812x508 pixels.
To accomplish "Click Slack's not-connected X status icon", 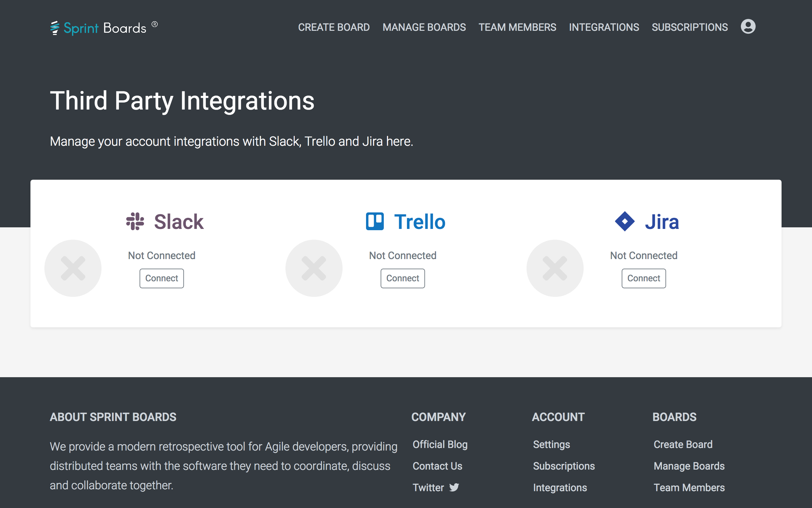I will [73, 268].
